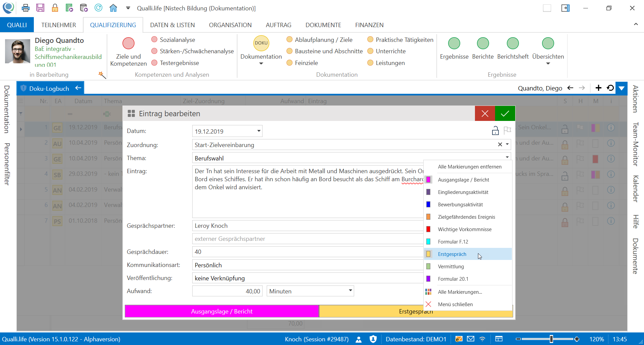Click the save diskette icon
The width and height of the screenshot is (644, 345).
pyautogui.click(x=40, y=8)
